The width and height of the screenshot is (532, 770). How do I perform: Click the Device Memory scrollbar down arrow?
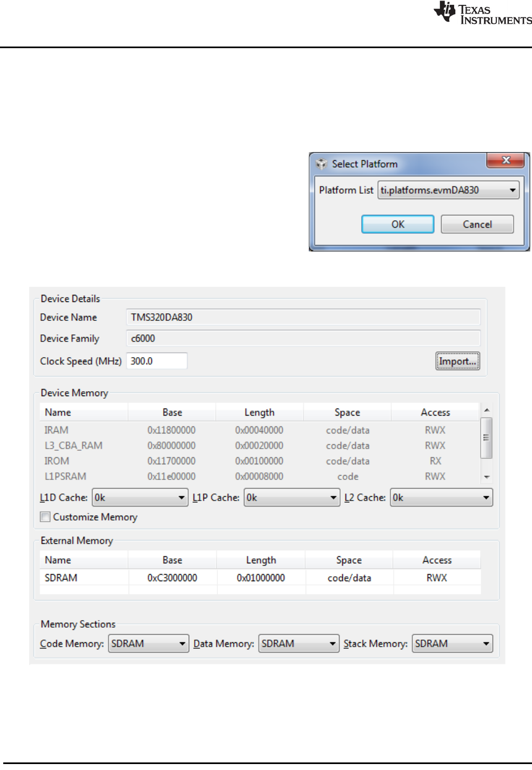(487, 477)
